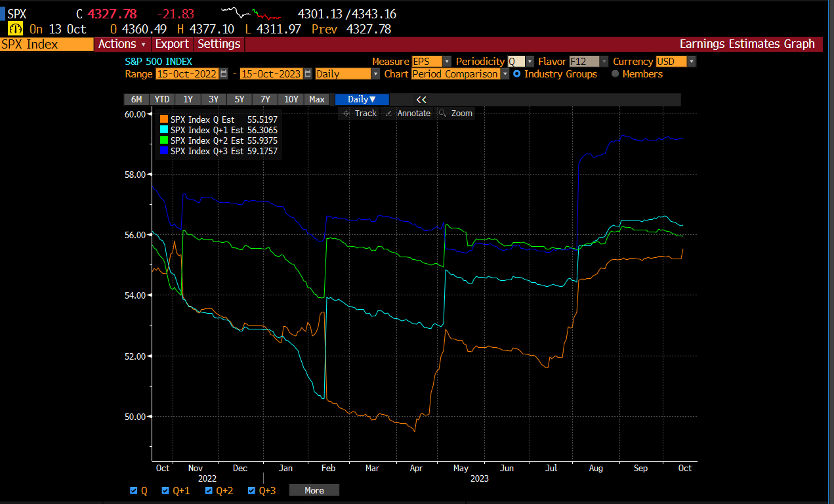The height and width of the screenshot is (504, 834).
Task: Click the Prev 4327.78 value
Action: tap(351, 29)
